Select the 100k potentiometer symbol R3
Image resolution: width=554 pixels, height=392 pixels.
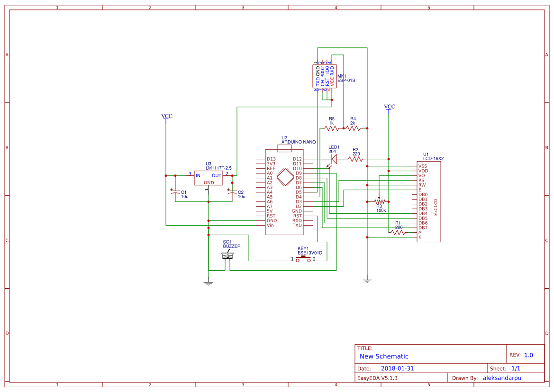tap(380, 201)
